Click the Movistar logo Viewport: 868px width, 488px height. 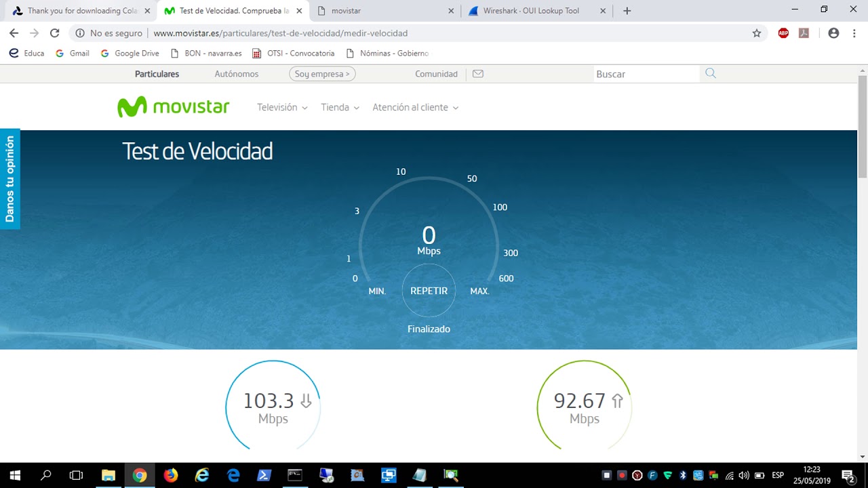[x=174, y=107]
